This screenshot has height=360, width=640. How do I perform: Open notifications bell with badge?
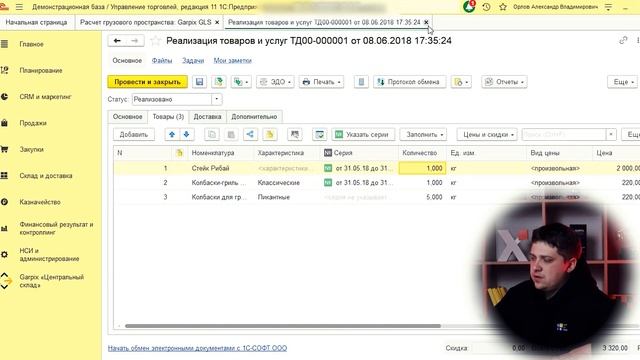pyautogui.click(x=469, y=7)
